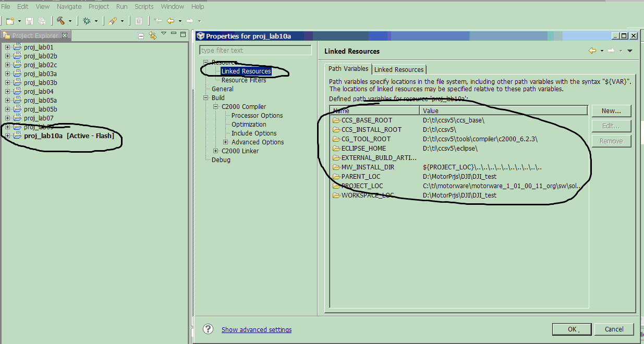644x344 pixels.
Task: Click the document list icon in main toolbar
Action: coord(139,21)
